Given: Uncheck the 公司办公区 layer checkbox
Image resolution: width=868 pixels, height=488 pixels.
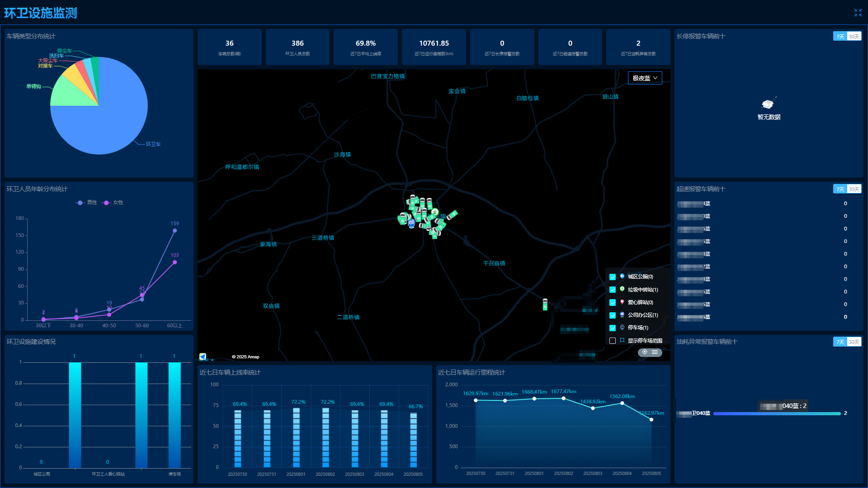Looking at the screenshot, I should click(613, 315).
